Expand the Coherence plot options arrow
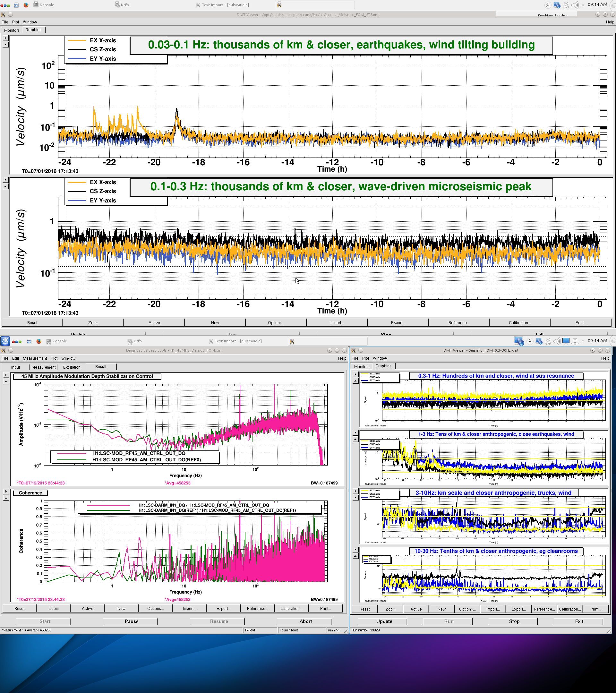Screen dimensions: 616x693 [x=6, y=491]
